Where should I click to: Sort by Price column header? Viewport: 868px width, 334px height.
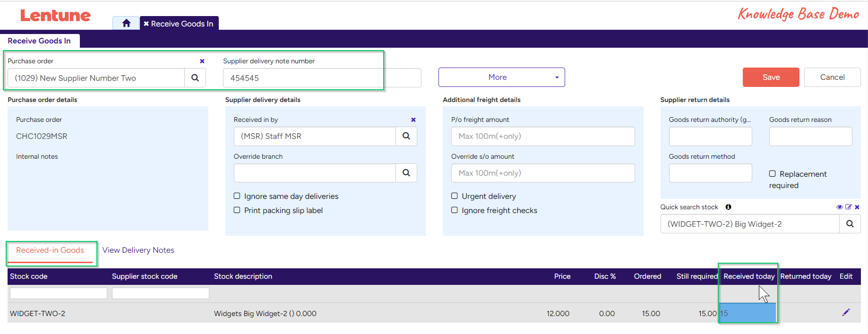pos(562,276)
